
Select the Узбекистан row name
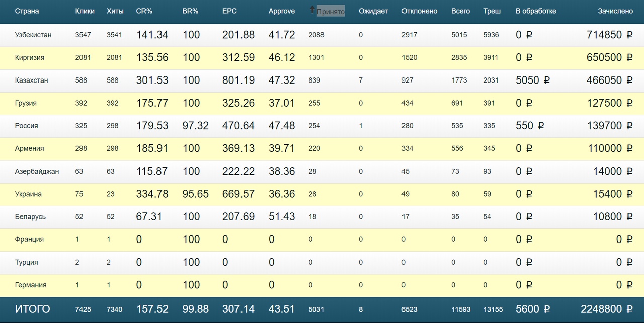pyautogui.click(x=33, y=35)
